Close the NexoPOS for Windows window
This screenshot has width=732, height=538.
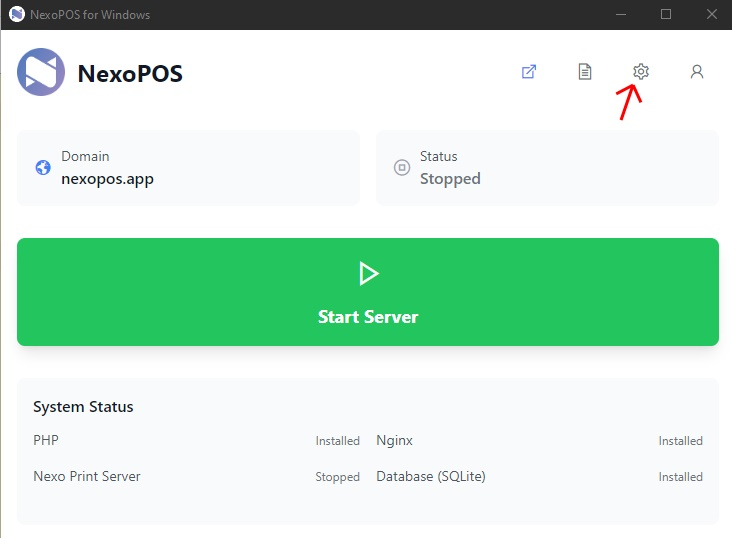coord(711,14)
